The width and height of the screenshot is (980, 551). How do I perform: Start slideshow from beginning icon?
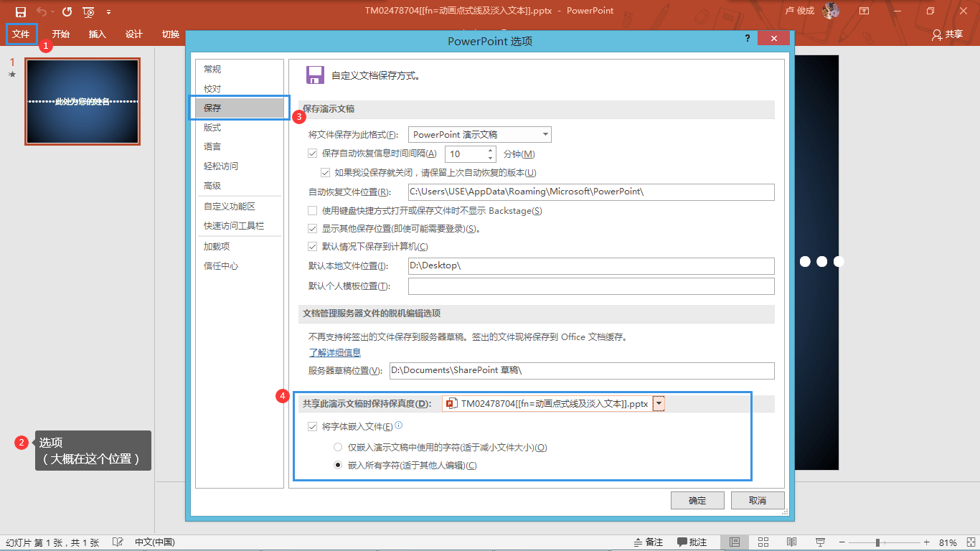pyautogui.click(x=88, y=11)
